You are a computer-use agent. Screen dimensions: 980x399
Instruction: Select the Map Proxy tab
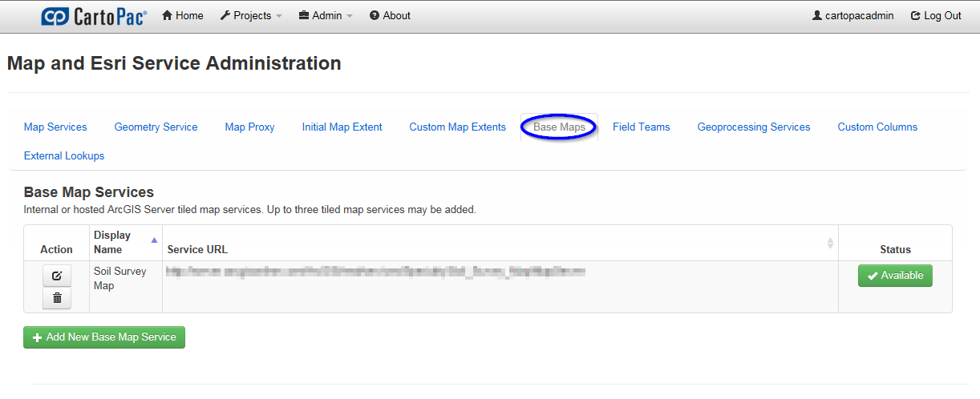[x=249, y=127]
